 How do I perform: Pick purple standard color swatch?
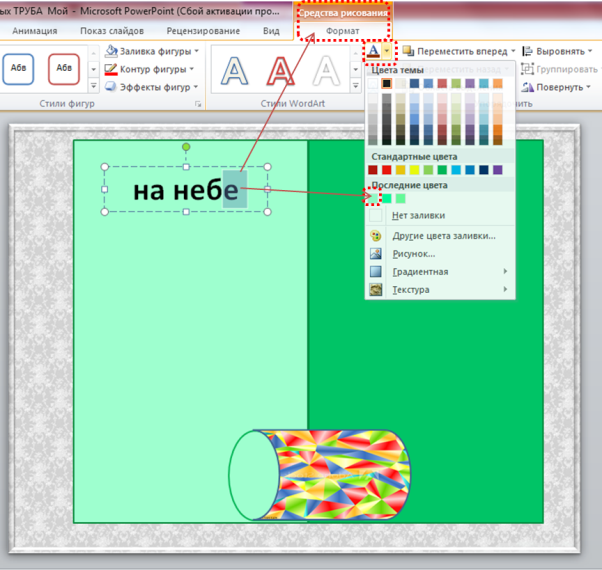(x=498, y=170)
